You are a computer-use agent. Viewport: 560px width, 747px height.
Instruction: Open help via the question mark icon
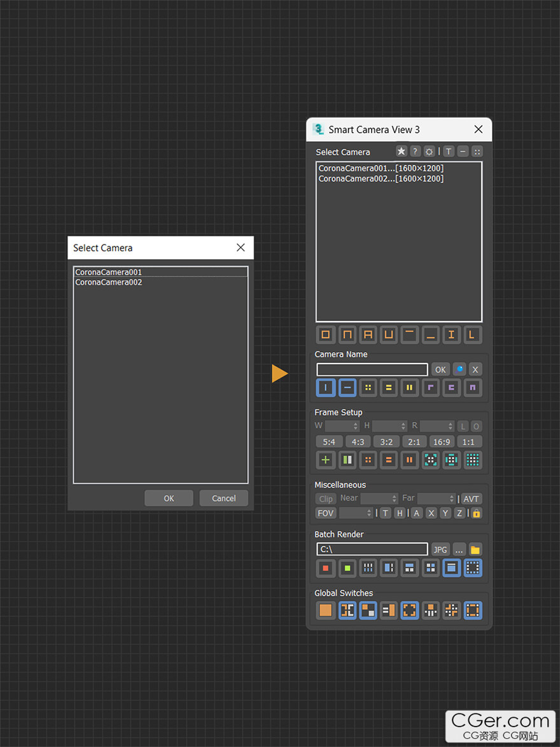click(x=416, y=152)
